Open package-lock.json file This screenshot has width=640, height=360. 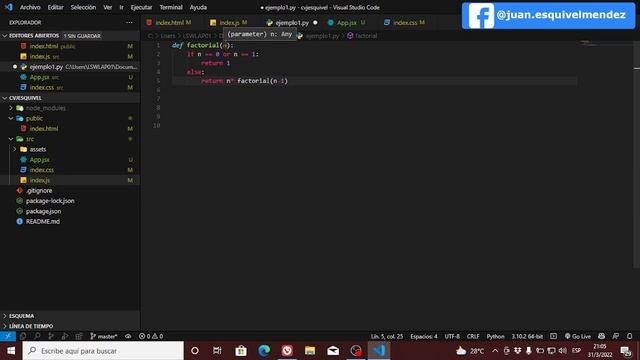click(x=70, y=201)
